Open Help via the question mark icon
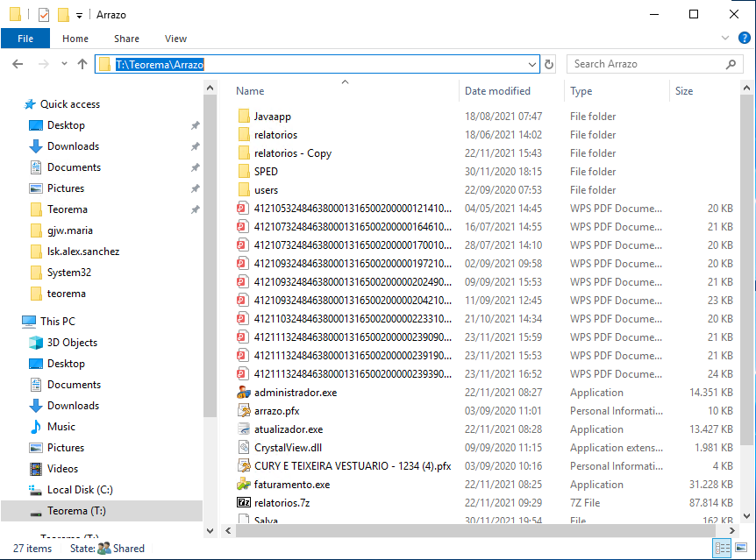 coord(744,38)
